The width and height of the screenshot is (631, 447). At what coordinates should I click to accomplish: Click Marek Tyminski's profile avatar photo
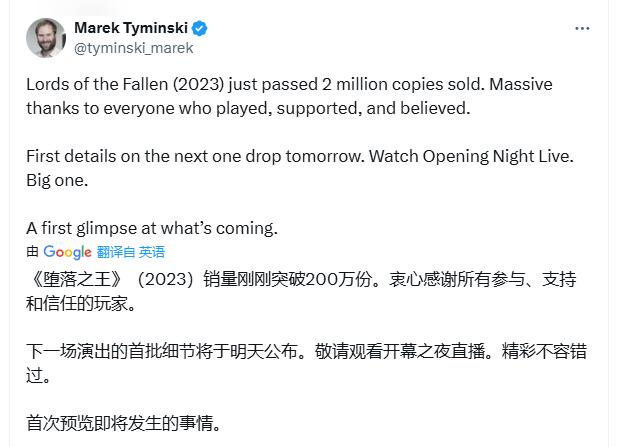point(44,38)
